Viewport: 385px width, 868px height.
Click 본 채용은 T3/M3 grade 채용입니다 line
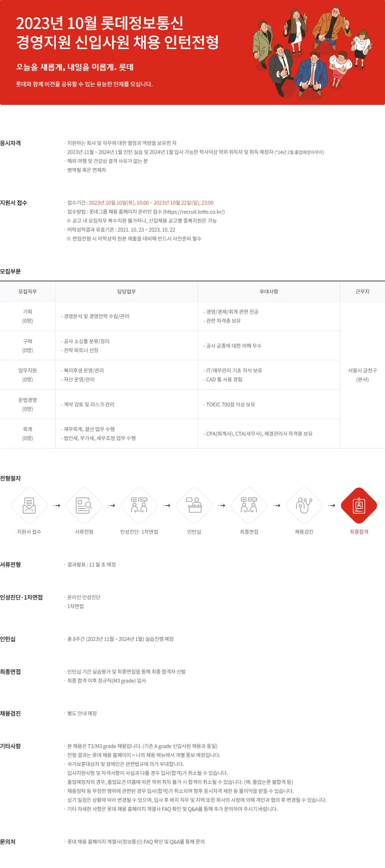(142, 746)
